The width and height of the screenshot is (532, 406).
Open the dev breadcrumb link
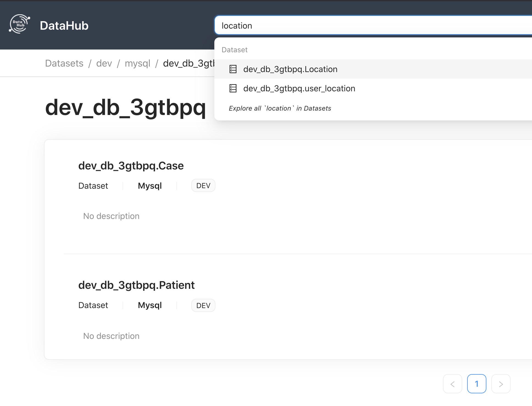(x=104, y=63)
